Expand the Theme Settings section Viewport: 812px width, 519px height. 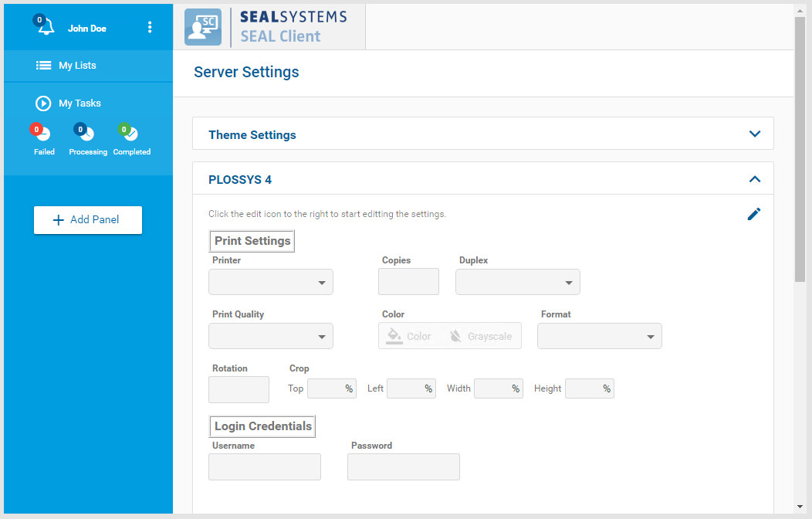click(x=755, y=134)
